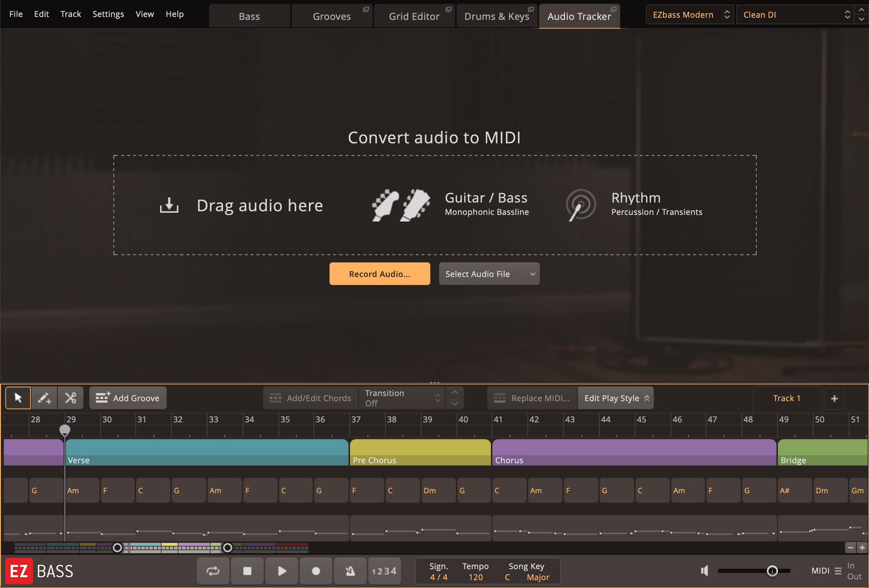The image size is (869, 588).
Task: Toggle the 1234 count-in button
Action: pos(384,571)
